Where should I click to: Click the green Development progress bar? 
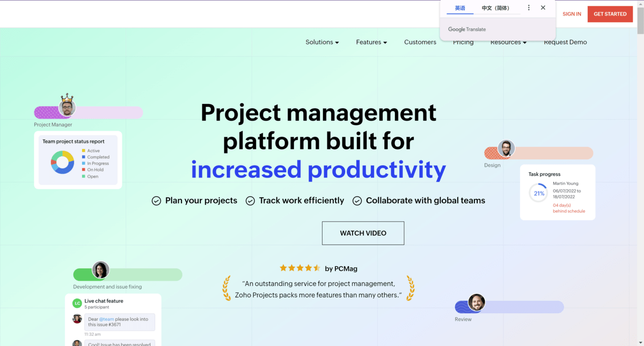click(x=128, y=275)
